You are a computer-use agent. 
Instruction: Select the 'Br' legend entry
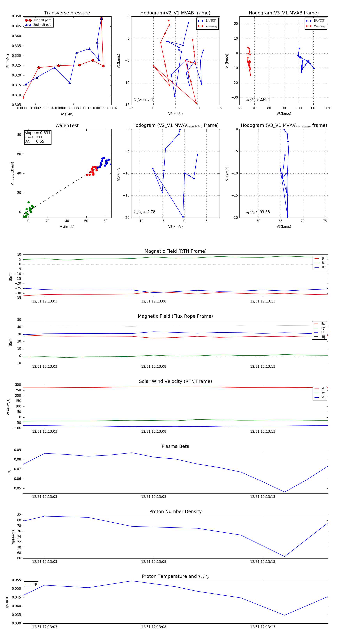click(320, 259)
